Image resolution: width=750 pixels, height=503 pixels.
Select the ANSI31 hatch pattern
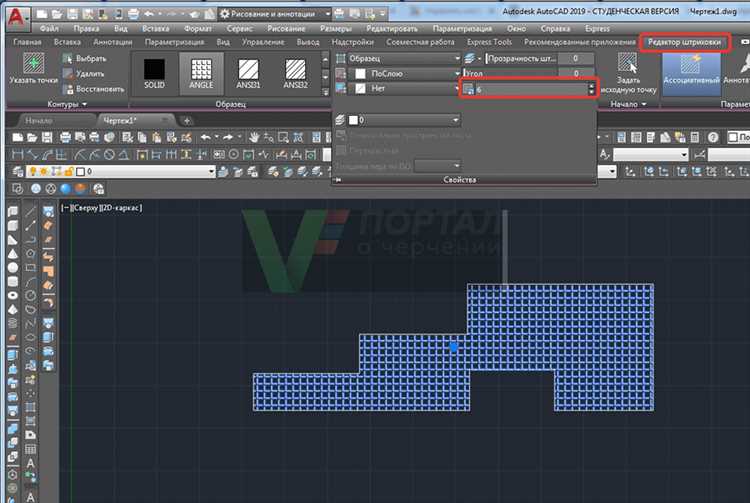click(248, 74)
